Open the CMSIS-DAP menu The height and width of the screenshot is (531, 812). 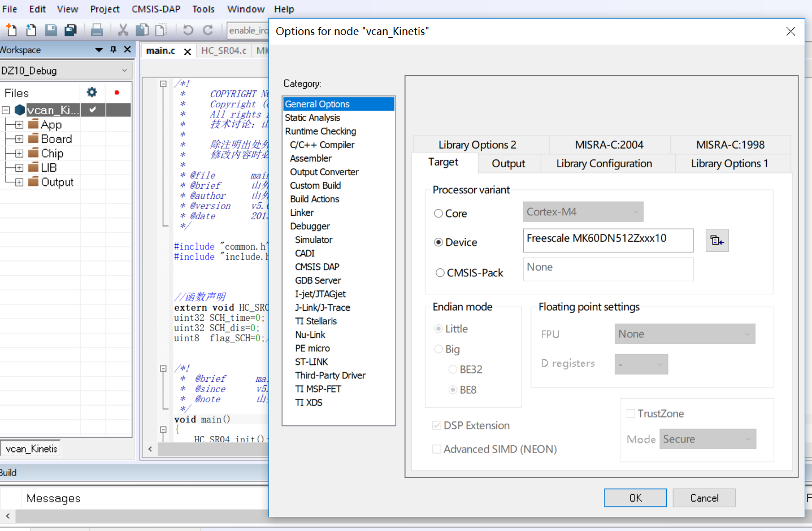pyautogui.click(x=156, y=9)
